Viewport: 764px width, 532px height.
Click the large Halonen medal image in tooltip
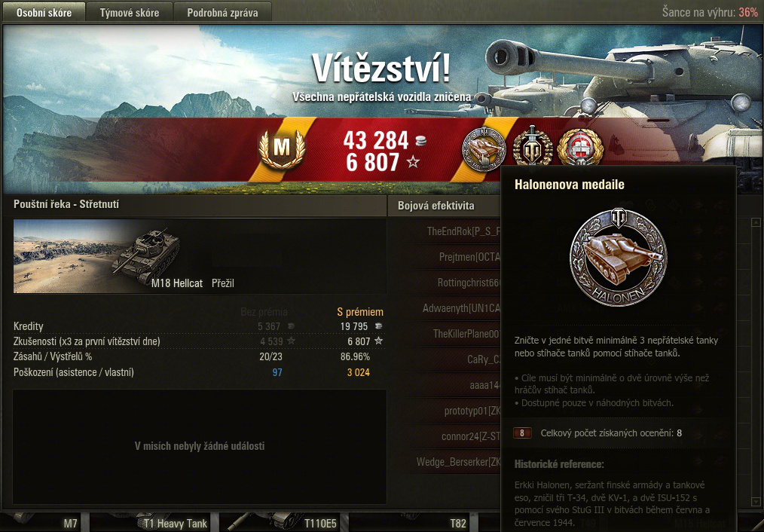tap(618, 257)
